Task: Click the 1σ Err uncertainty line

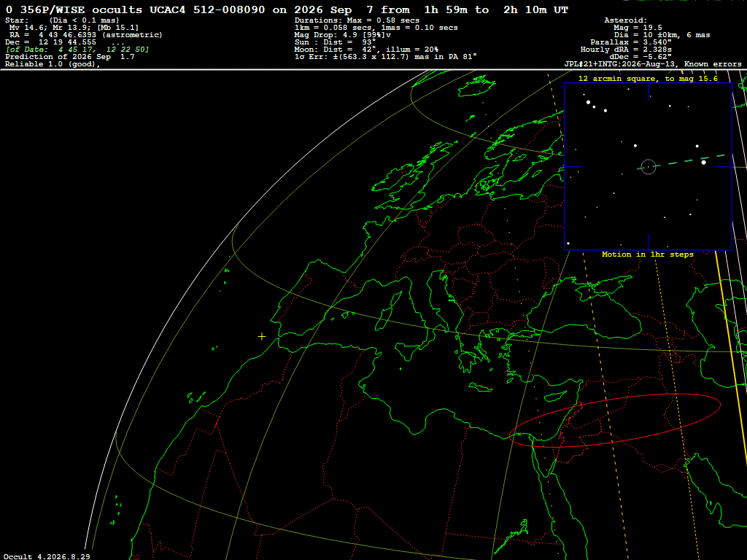Action: pos(385,57)
